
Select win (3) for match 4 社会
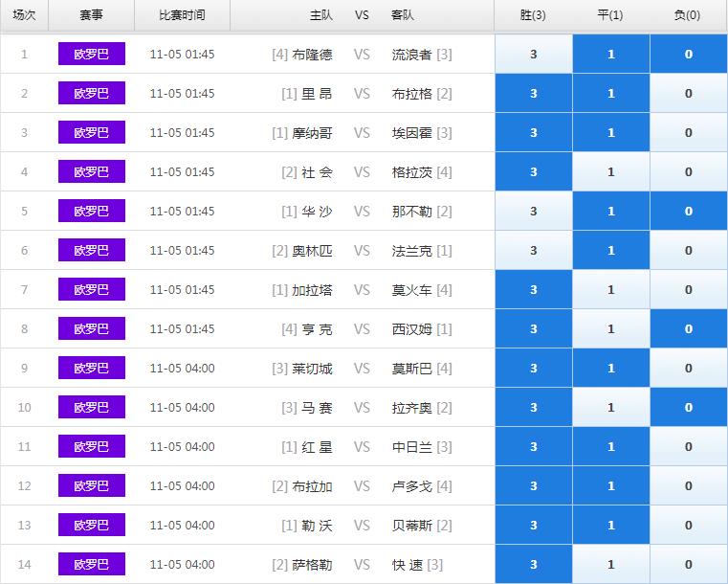pyautogui.click(x=534, y=172)
